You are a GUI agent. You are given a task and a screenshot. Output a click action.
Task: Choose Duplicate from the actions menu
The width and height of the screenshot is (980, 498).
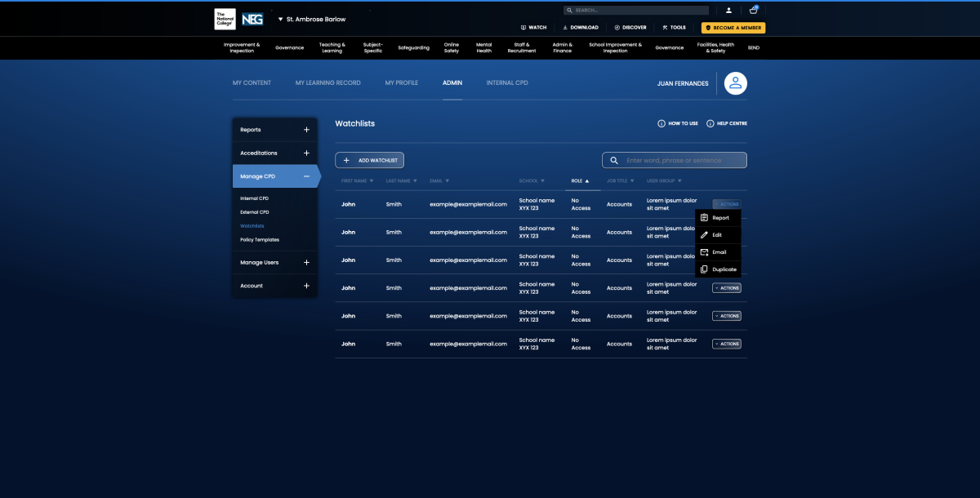[x=718, y=269]
